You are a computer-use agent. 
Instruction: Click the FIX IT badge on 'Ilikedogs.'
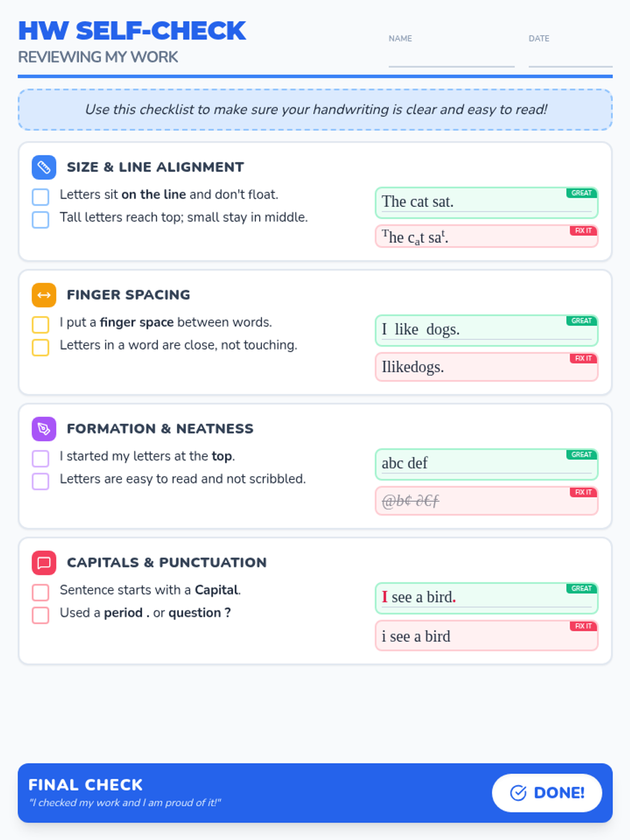click(583, 358)
